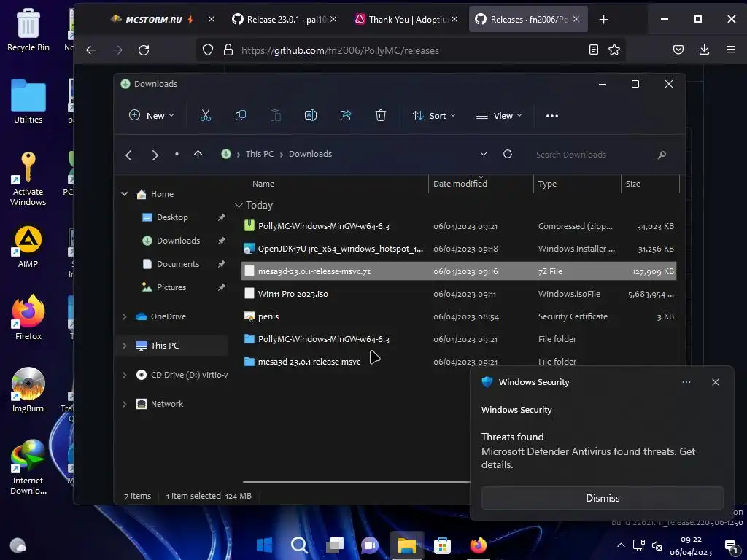
Task: Reload the GitHub releases page in Firefox
Action: tap(144, 50)
